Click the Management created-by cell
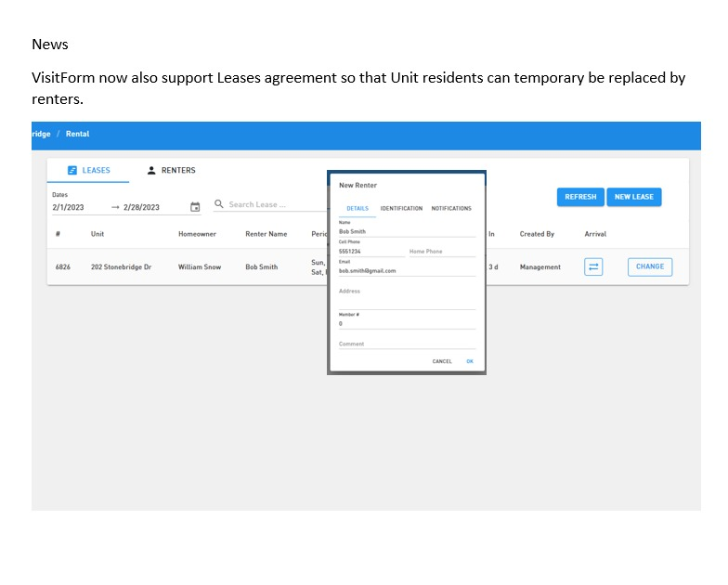 540,267
